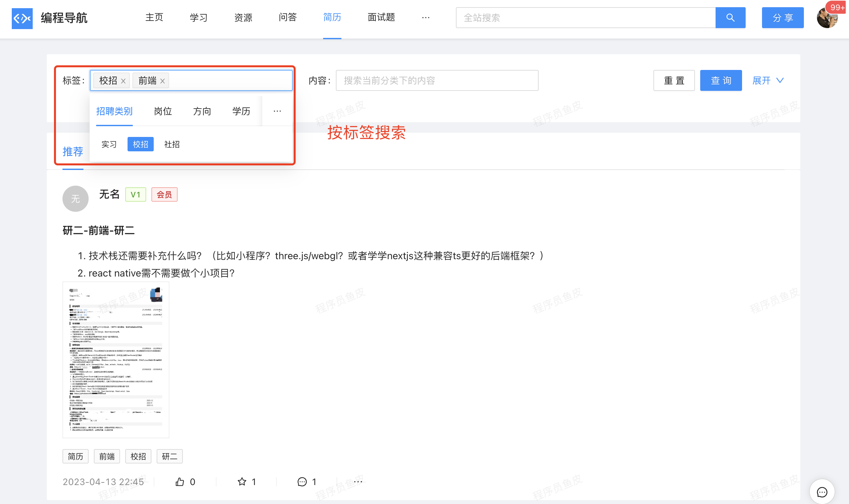Select the 社招 tag option
849x504 pixels.
[172, 144]
